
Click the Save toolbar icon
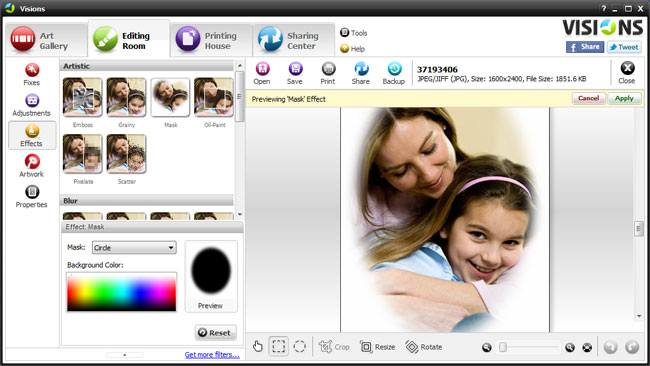(295, 73)
